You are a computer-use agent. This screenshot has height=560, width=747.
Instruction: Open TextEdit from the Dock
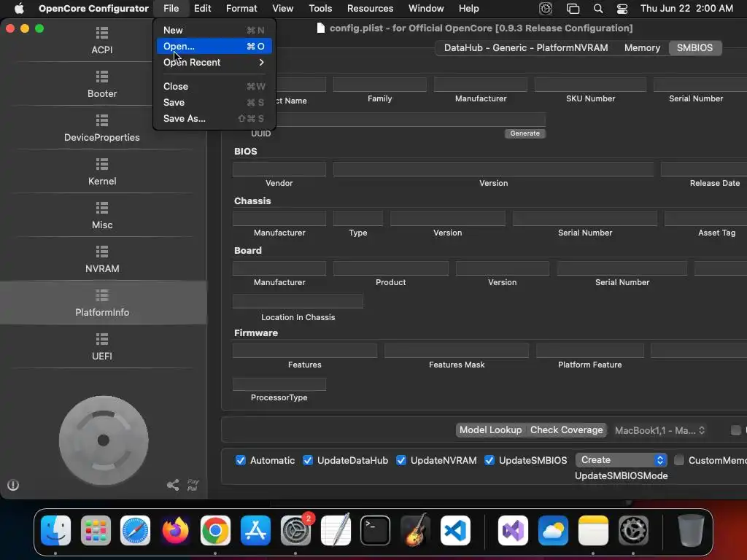336,530
